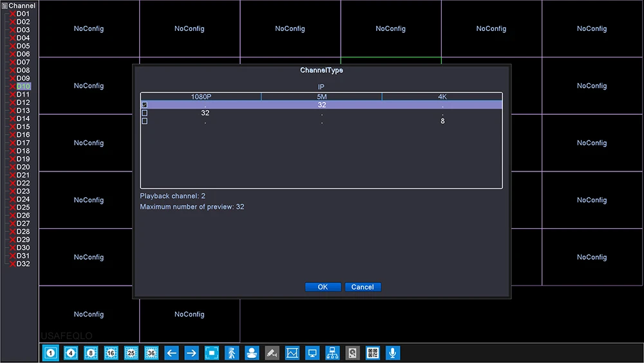Click the value 32 under 5M
644x363 pixels.
(322, 105)
